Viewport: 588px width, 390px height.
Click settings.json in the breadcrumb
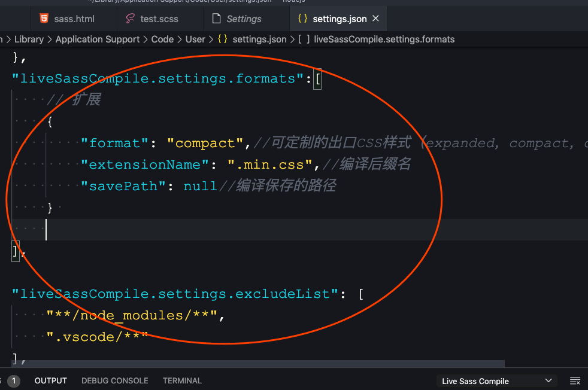259,39
